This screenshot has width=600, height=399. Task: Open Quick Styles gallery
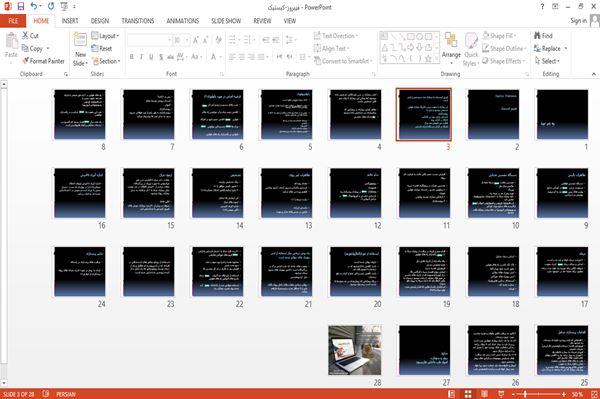click(471, 49)
